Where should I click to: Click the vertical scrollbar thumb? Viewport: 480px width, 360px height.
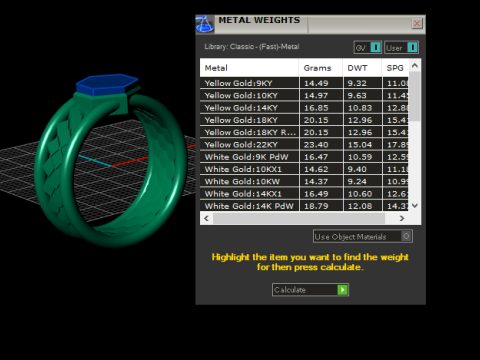pyautogui.click(x=415, y=96)
